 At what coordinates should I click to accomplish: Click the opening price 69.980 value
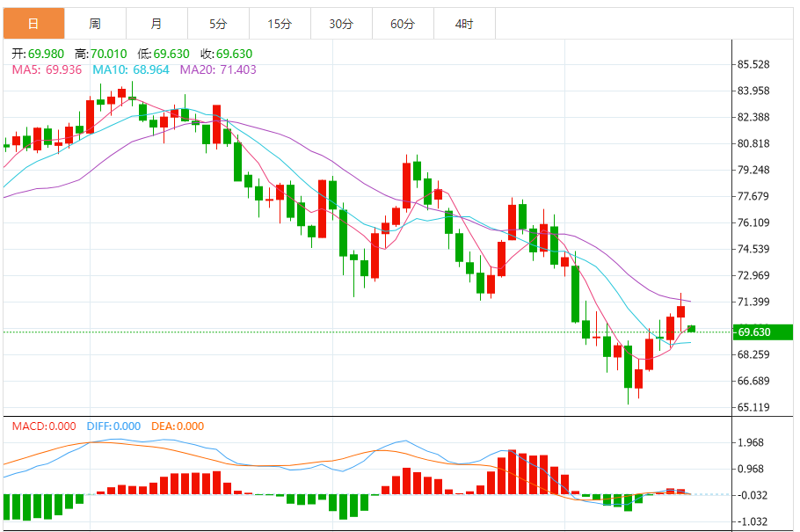(x=46, y=54)
